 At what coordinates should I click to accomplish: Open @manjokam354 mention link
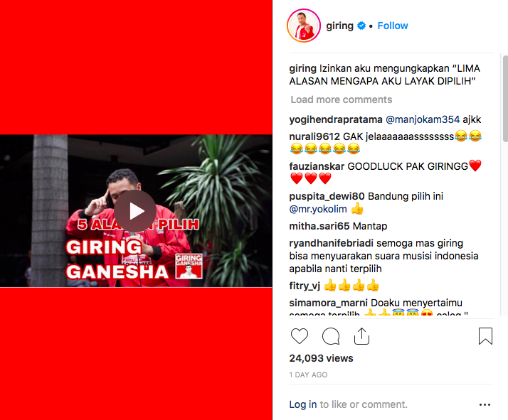tap(423, 119)
